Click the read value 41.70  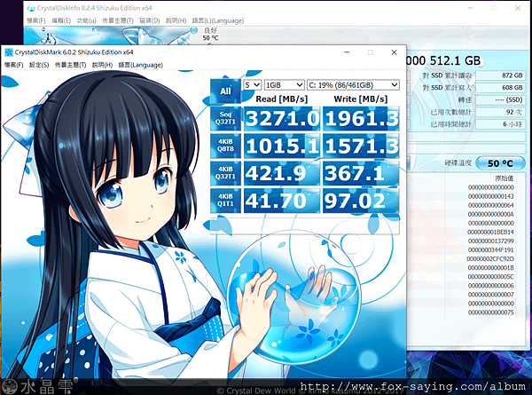[282, 201]
